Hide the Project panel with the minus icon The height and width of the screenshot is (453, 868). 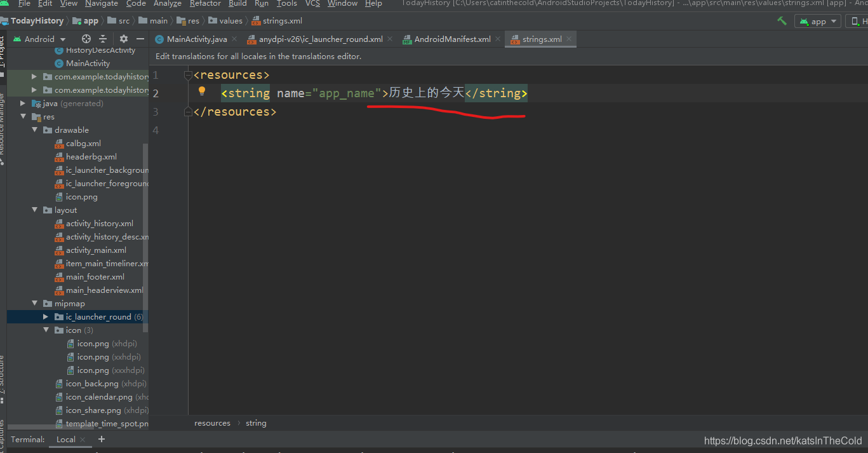tap(140, 39)
